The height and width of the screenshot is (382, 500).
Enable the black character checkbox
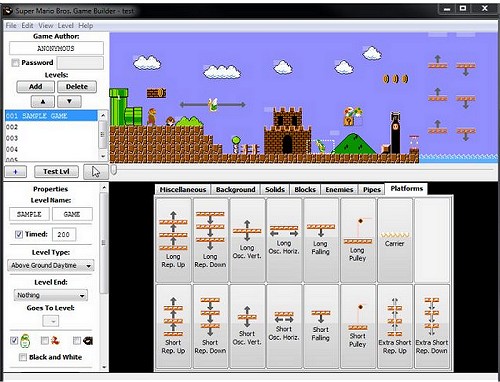click(x=77, y=340)
